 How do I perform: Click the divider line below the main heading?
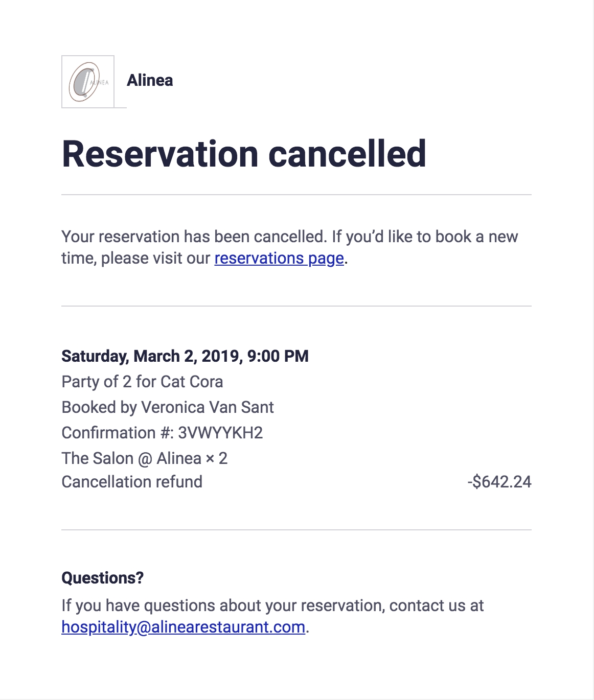[296, 195]
